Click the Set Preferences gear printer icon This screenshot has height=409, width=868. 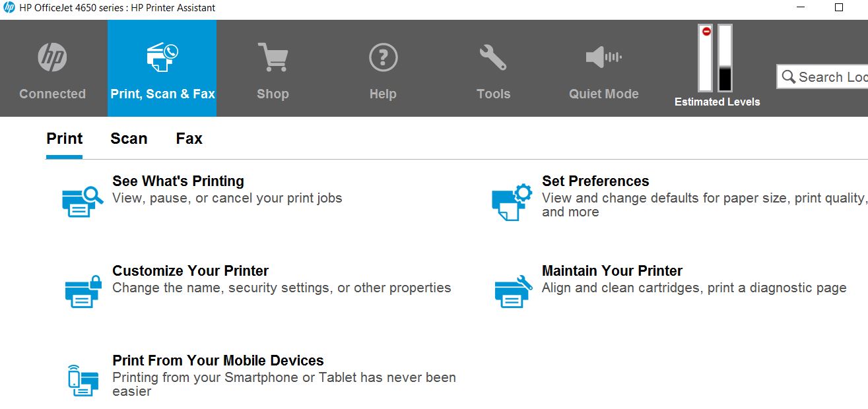click(x=512, y=202)
